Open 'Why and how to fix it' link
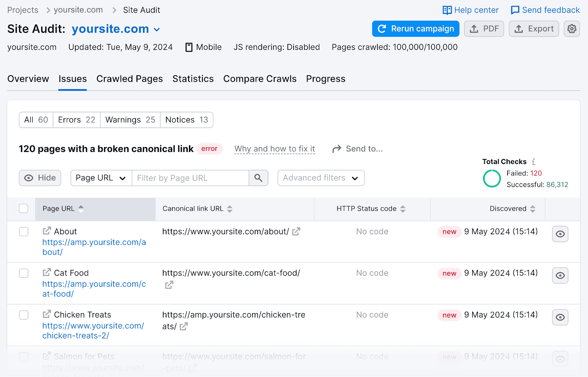 (274, 149)
